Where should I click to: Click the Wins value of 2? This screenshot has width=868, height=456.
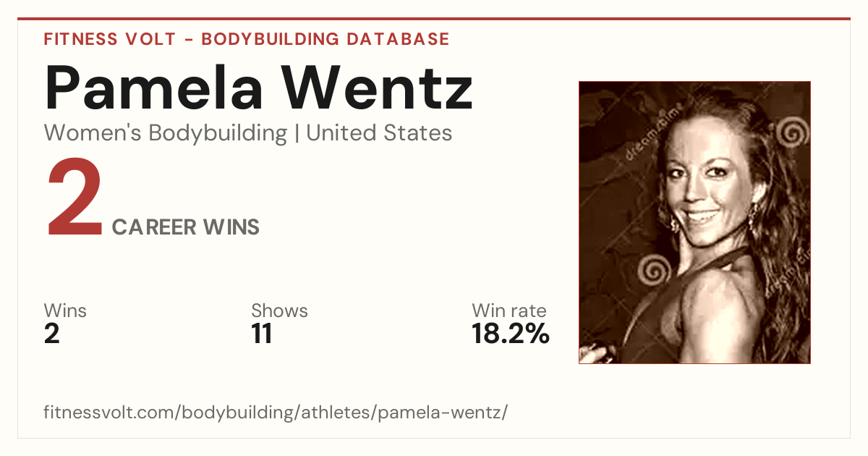[x=51, y=334]
